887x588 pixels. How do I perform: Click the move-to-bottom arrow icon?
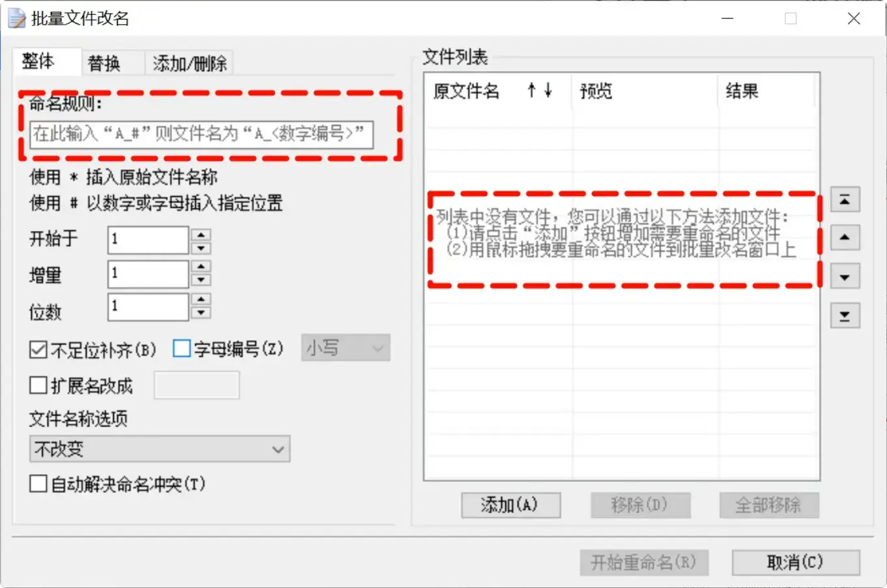pos(845,315)
